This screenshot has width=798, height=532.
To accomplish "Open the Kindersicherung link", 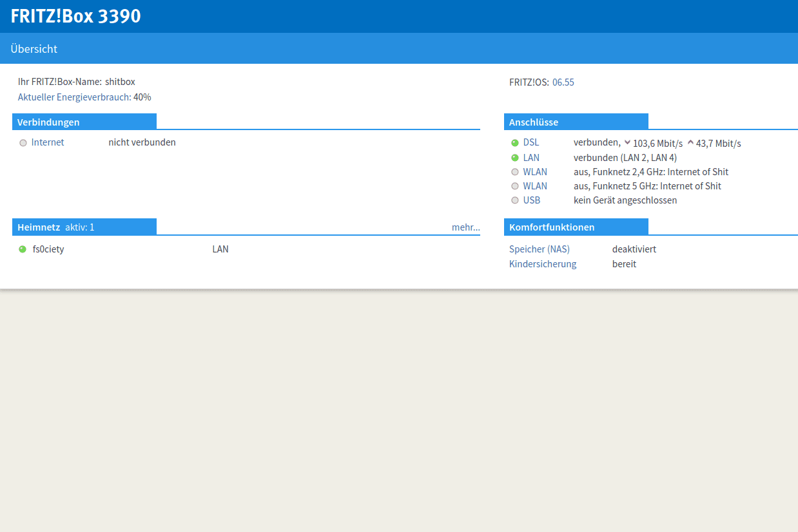I will pyautogui.click(x=543, y=264).
